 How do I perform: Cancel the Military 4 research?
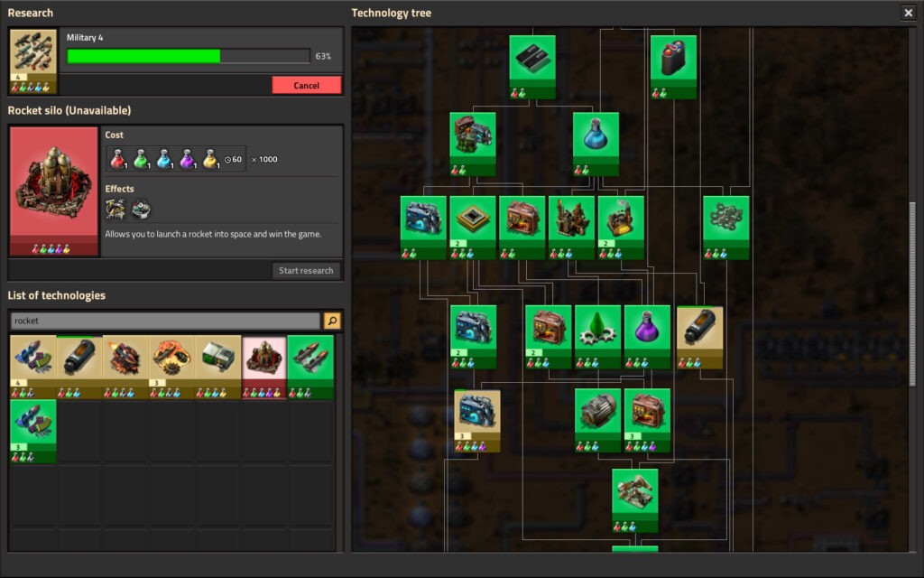tap(307, 85)
